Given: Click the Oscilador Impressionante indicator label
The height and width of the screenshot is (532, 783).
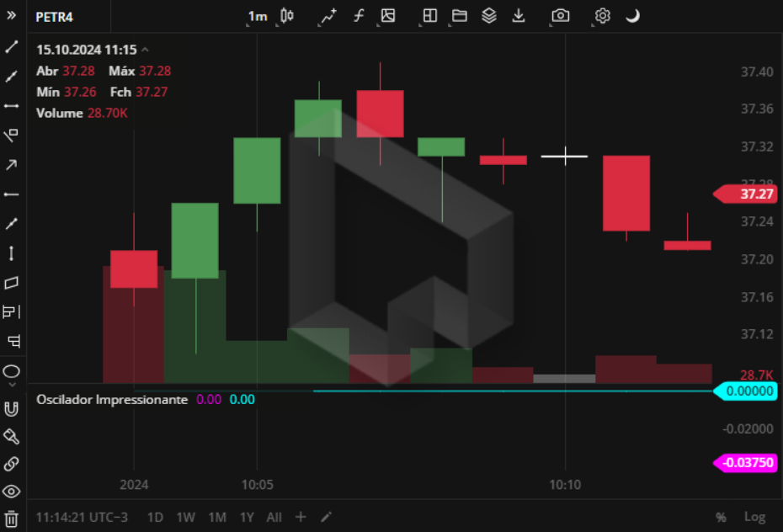Looking at the screenshot, I should point(112,399).
